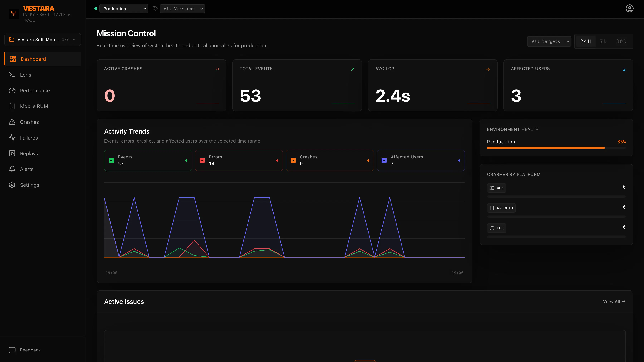
Task: Toggle the Crashes series checkbox
Action: click(x=293, y=160)
